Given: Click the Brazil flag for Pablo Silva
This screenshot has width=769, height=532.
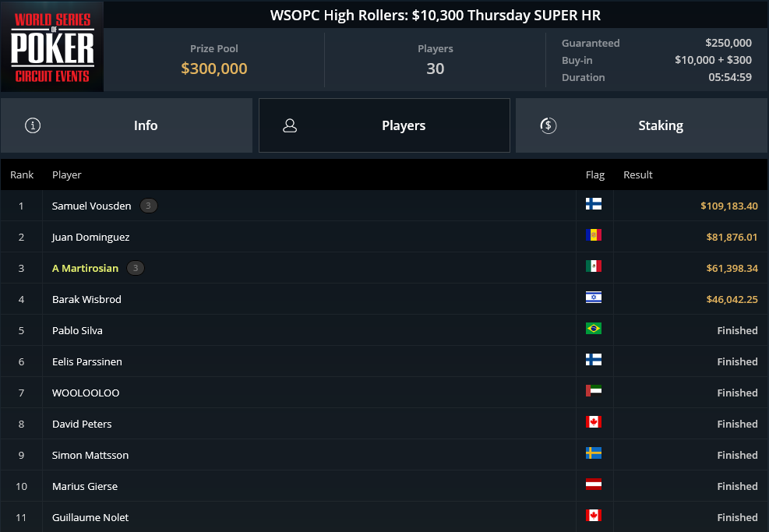Looking at the screenshot, I should [594, 329].
